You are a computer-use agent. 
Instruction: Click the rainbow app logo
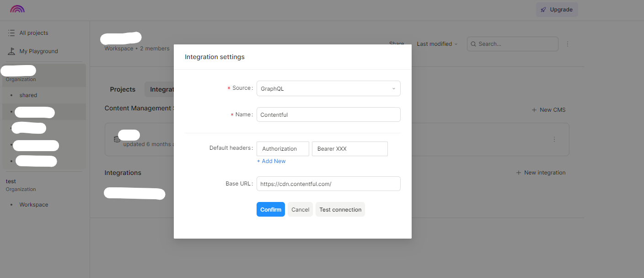click(17, 9)
